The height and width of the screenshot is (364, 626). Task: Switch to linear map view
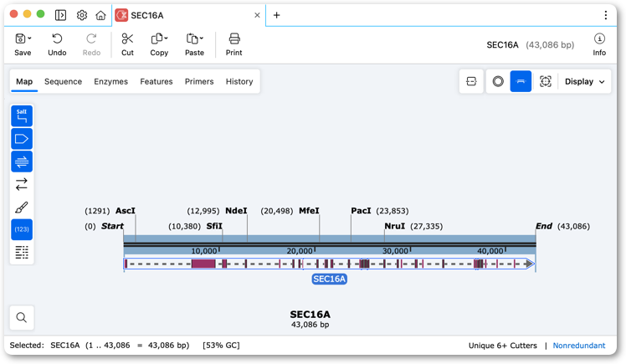[521, 81]
